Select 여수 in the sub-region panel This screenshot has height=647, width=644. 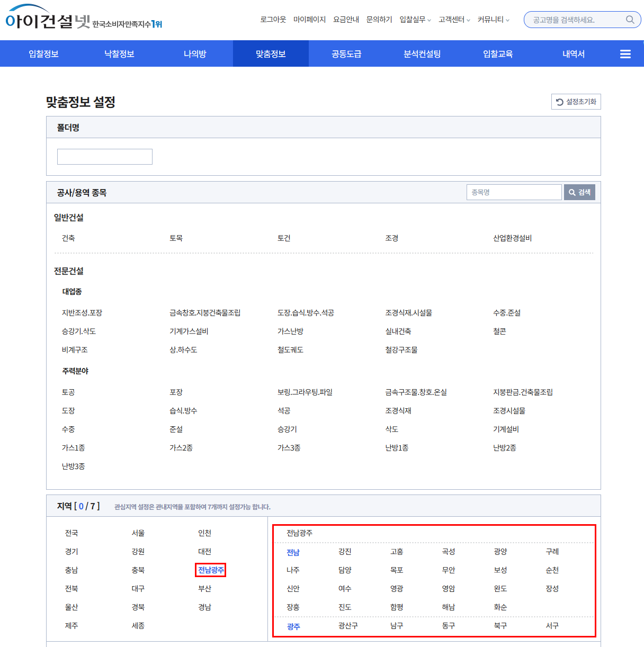point(345,589)
